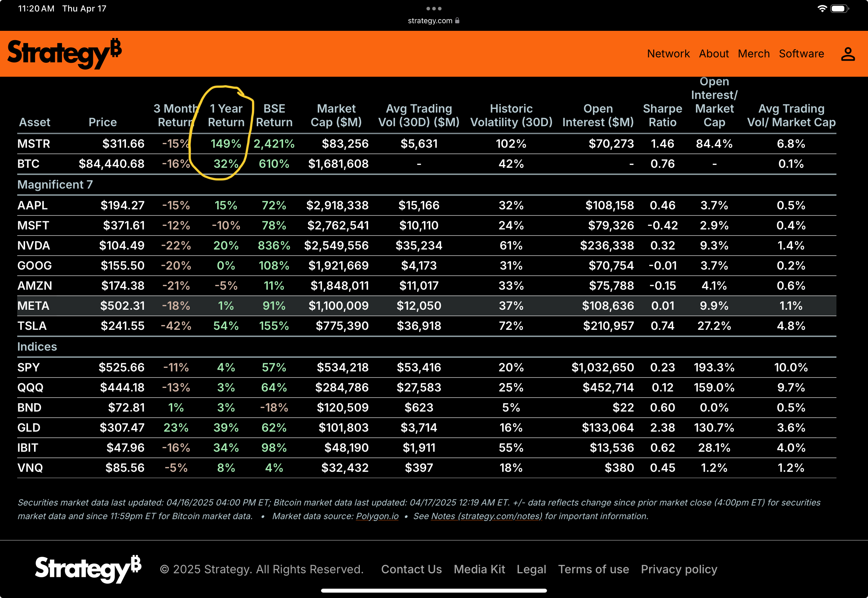
Task: Click BTC price $84,440.68
Action: tap(111, 164)
